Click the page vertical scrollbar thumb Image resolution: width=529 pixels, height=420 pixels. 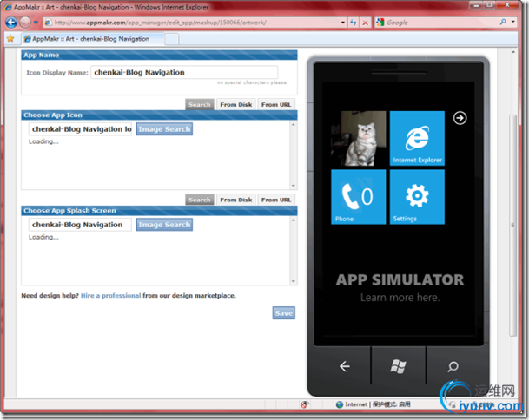tap(512, 225)
